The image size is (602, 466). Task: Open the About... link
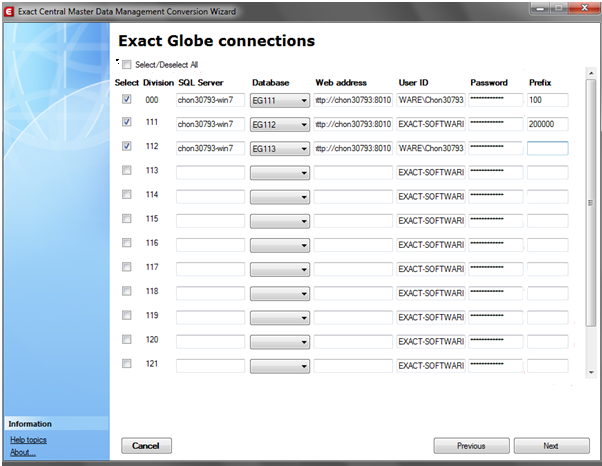(23, 452)
